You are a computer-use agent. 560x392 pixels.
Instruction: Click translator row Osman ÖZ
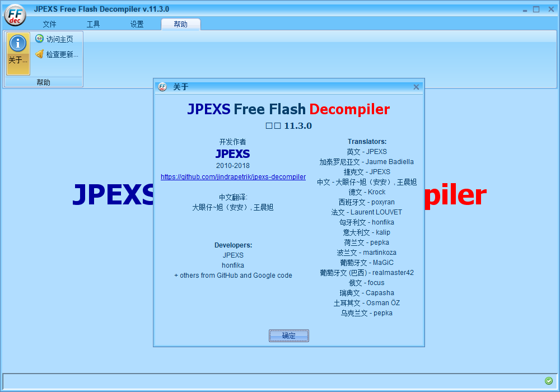(x=367, y=303)
